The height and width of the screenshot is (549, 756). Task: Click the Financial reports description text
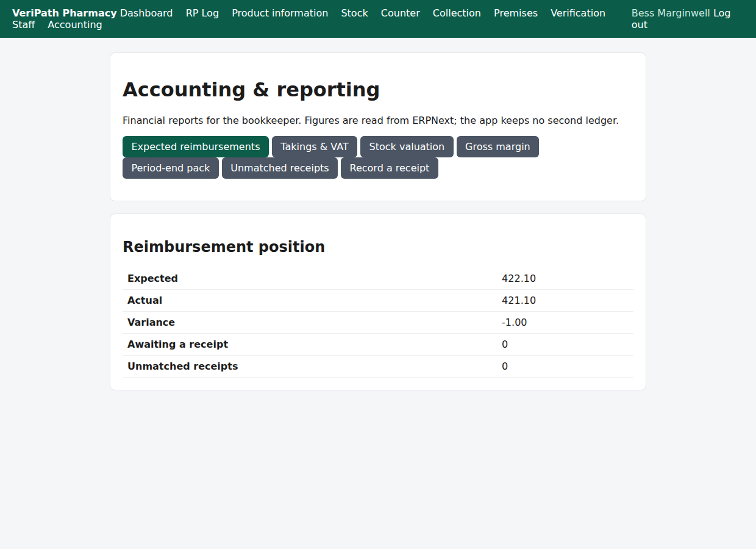(x=371, y=120)
